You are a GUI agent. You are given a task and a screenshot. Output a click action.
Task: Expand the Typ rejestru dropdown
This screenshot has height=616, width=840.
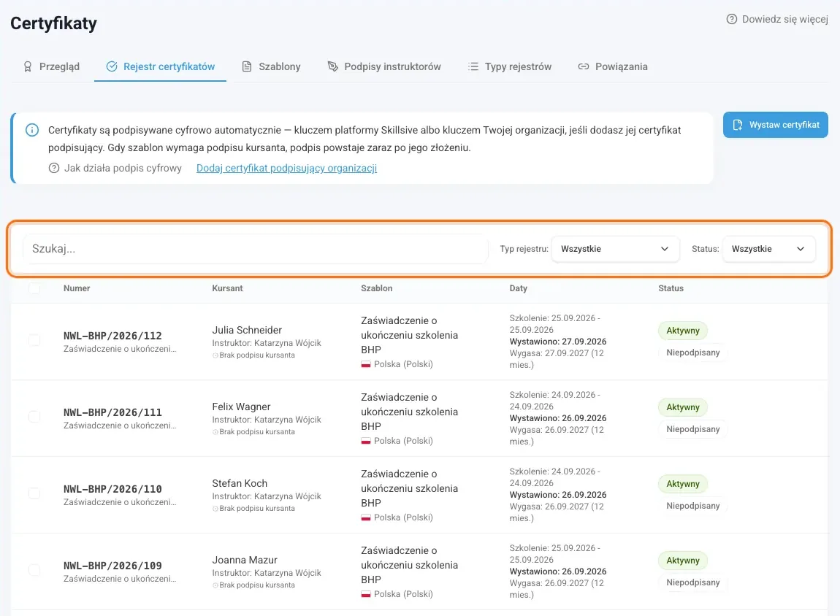615,249
